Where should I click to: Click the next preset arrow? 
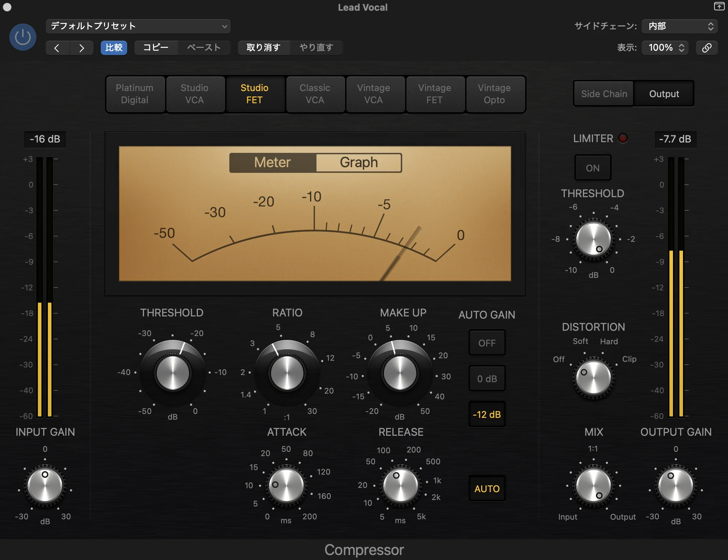[81, 48]
